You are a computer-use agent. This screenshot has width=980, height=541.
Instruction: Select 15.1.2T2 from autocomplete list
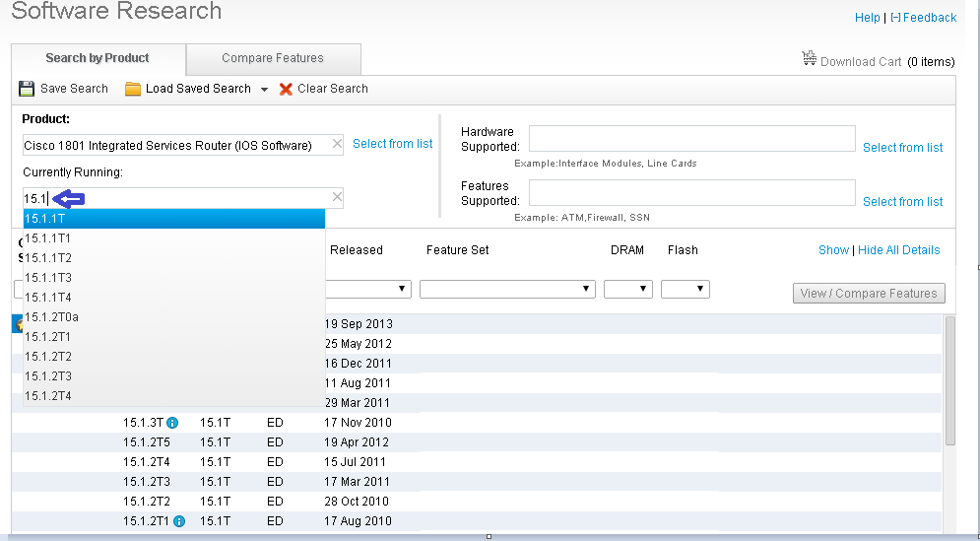tap(174, 357)
